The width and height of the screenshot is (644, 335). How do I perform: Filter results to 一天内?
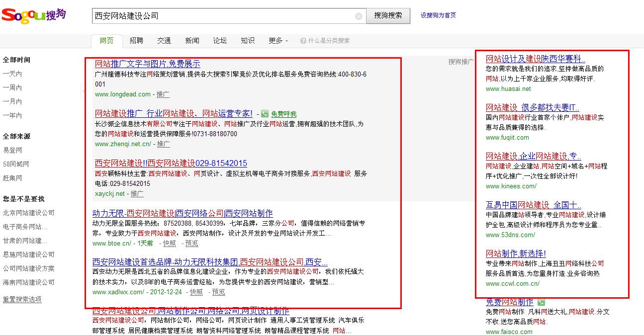click(x=12, y=74)
